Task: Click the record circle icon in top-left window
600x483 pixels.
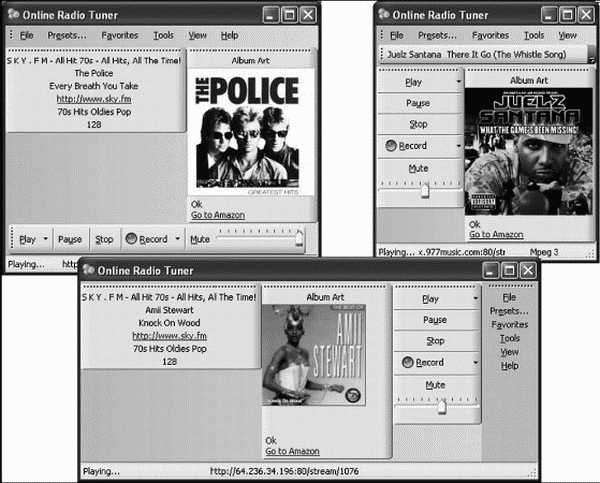Action: coord(131,238)
